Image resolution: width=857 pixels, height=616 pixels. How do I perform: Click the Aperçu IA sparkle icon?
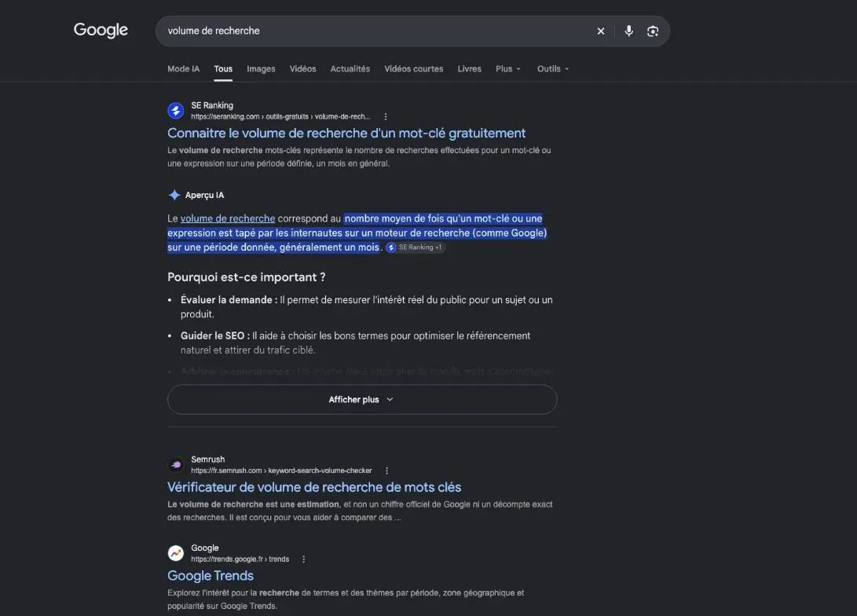[x=174, y=195]
